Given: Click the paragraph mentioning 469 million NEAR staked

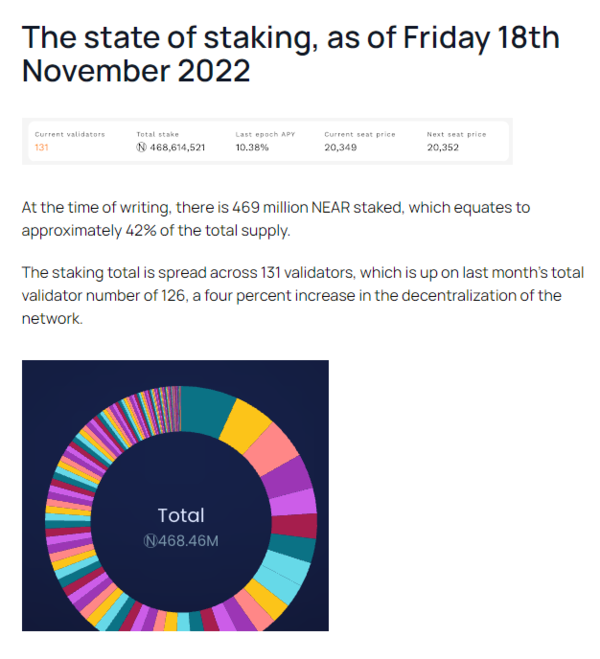Looking at the screenshot, I should click(x=275, y=218).
